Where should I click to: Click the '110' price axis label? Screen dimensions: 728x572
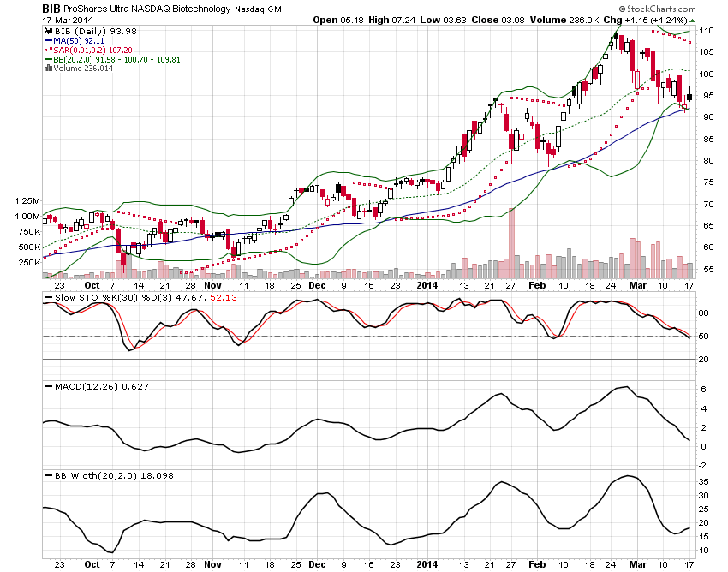pos(707,31)
